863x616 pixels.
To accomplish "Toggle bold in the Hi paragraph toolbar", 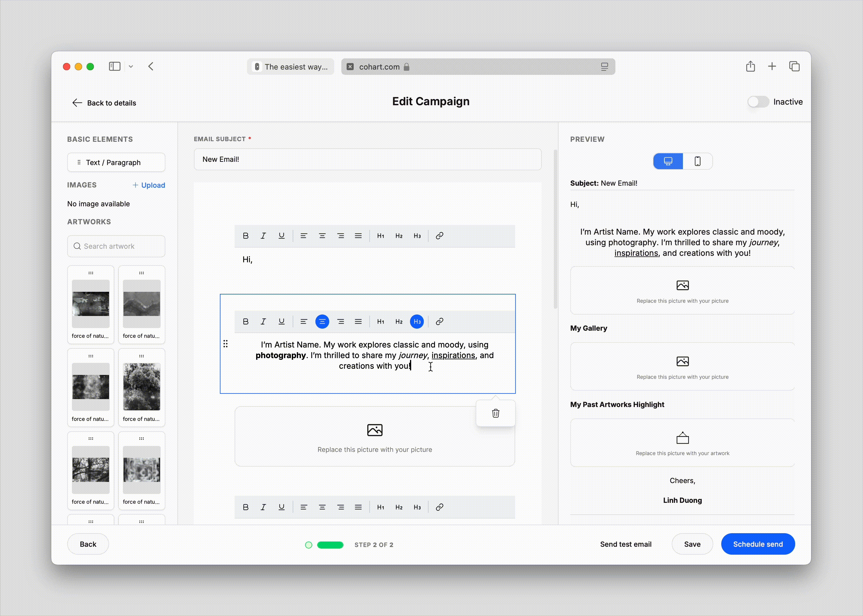I will coord(246,235).
